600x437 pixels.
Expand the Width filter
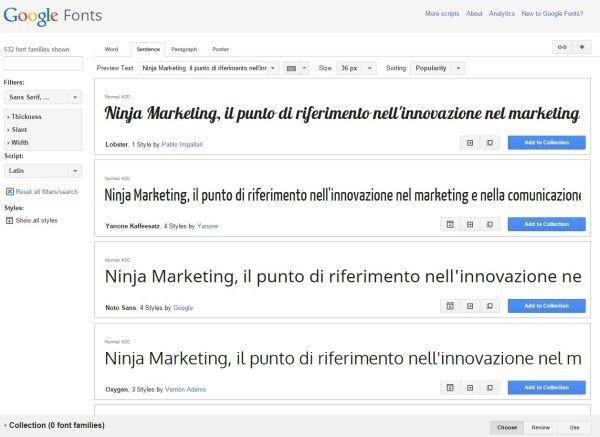pos(18,142)
